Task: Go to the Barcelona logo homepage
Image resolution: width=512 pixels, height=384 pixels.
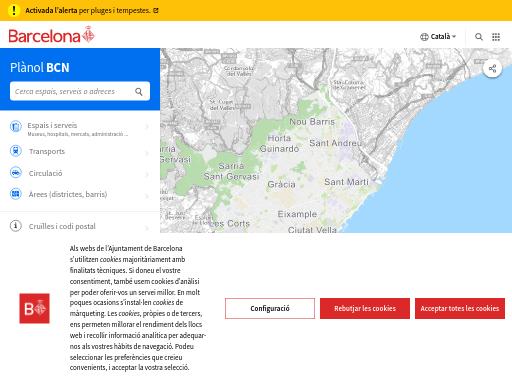Action: point(52,35)
